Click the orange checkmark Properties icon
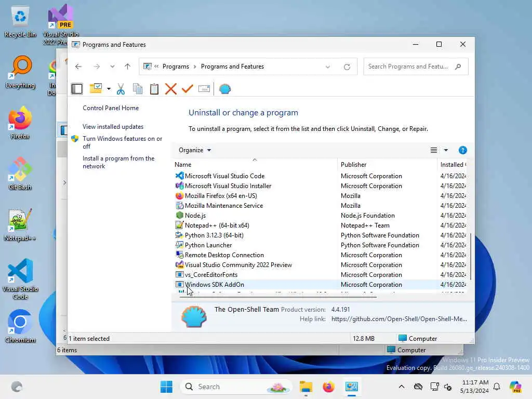Viewport: 532px width, 399px height. (187, 89)
